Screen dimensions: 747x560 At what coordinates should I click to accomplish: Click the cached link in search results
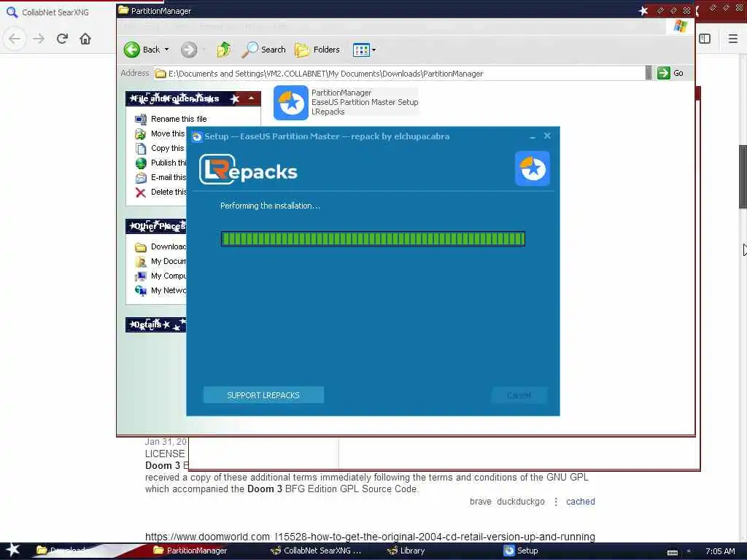[x=580, y=502]
